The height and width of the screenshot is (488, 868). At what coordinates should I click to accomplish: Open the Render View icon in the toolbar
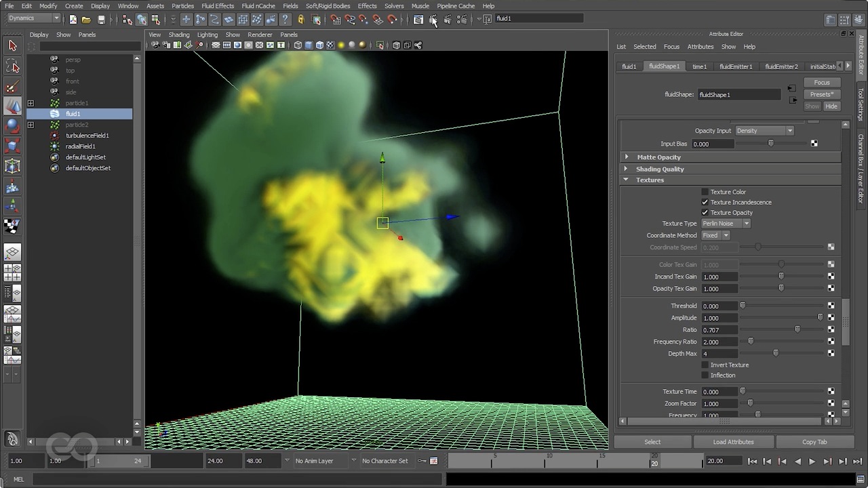coord(419,18)
